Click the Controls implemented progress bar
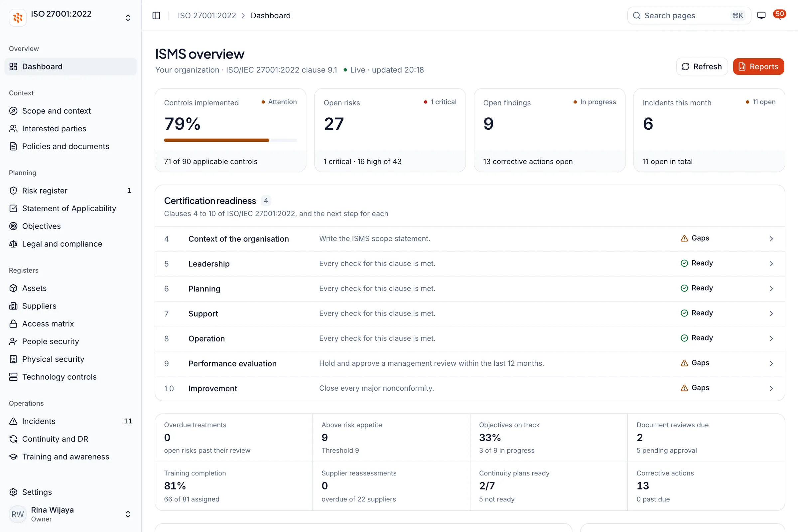The height and width of the screenshot is (532, 798). [x=230, y=140]
